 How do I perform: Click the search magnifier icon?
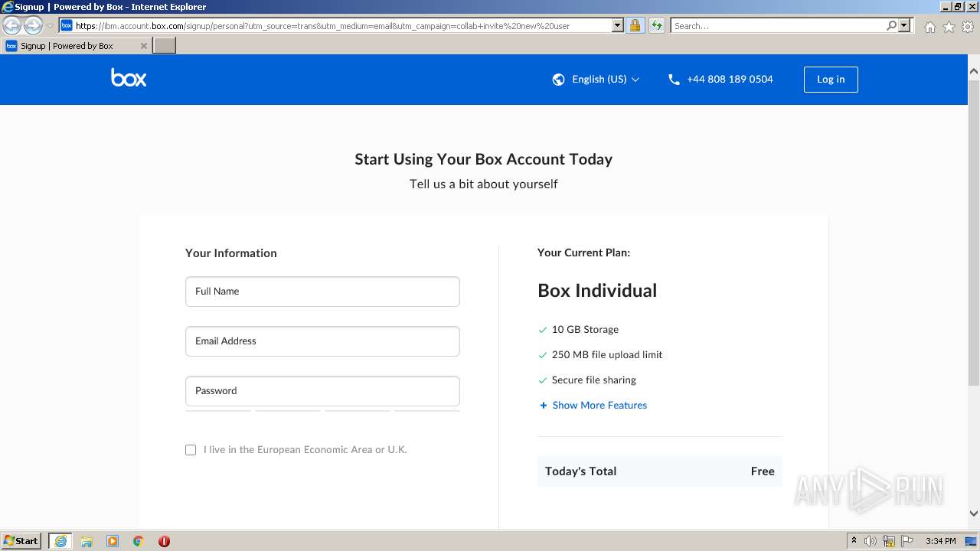[x=891, y=25]
